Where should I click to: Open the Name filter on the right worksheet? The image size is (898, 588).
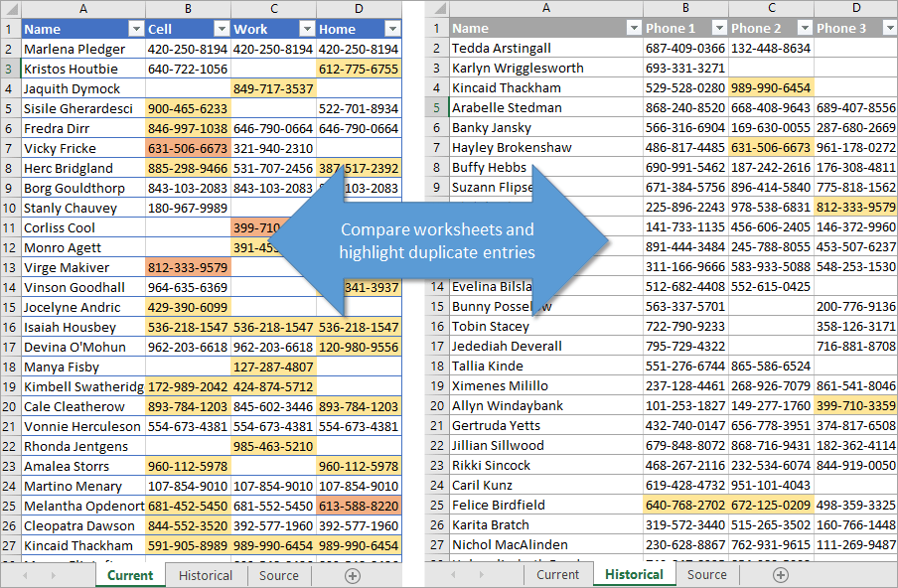[x=636, y=28]
